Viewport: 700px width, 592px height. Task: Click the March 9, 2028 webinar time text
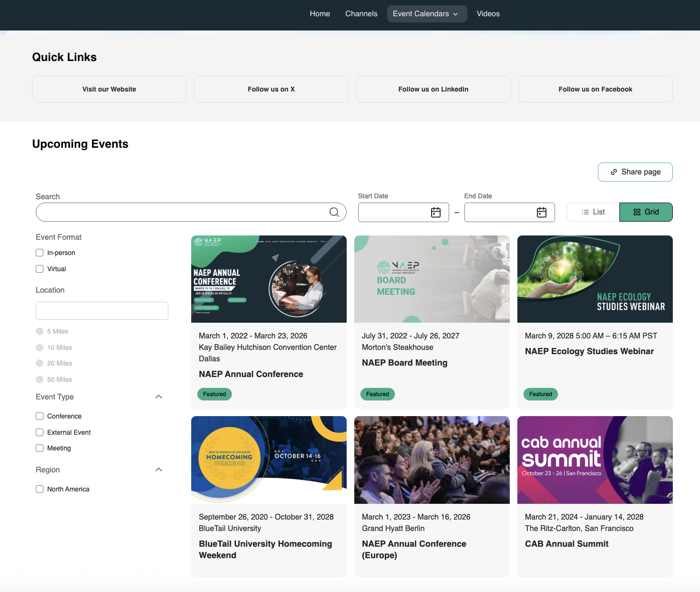(591, 336)
